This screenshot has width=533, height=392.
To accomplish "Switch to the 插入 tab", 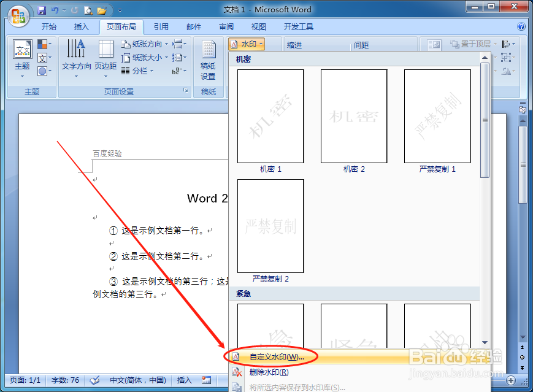I will [81, 26].
